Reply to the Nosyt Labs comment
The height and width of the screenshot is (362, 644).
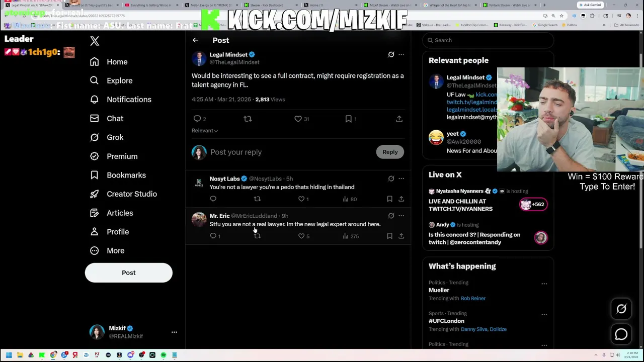(x=213, y=199)
